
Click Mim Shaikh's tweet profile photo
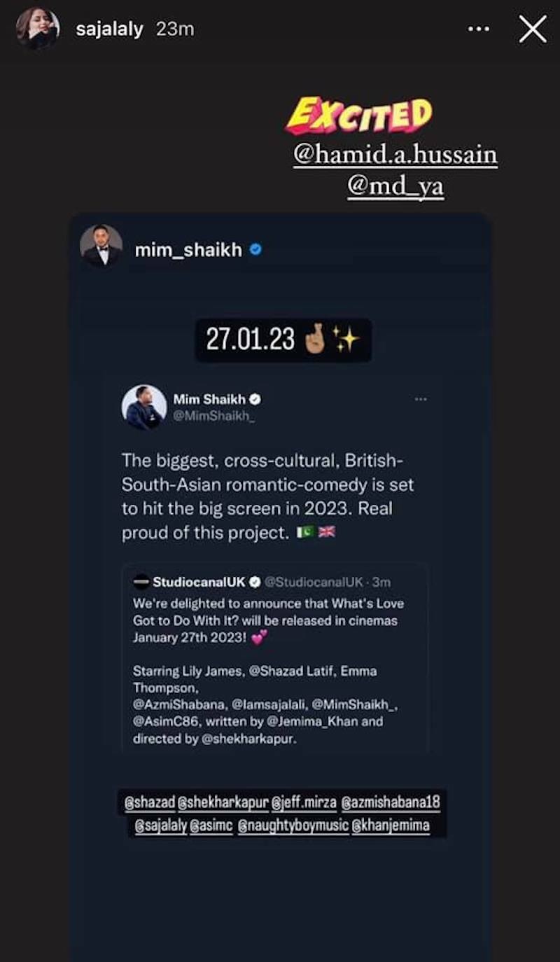(x=144, y=407)
